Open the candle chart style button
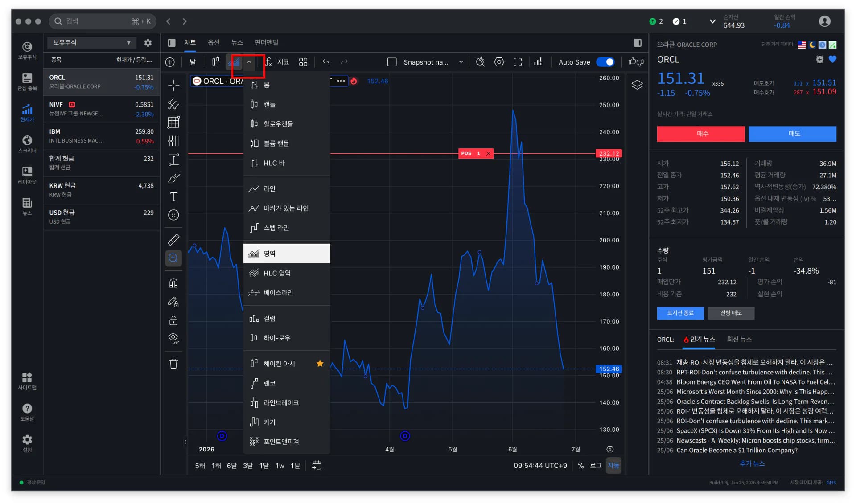The width and height of the screenshot is (856, 504). tap(215, 62)
